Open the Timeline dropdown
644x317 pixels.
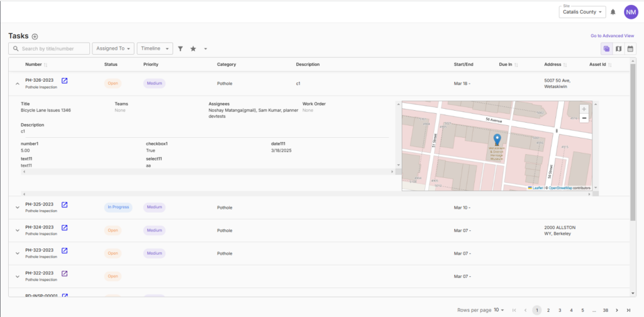point(154,48)
